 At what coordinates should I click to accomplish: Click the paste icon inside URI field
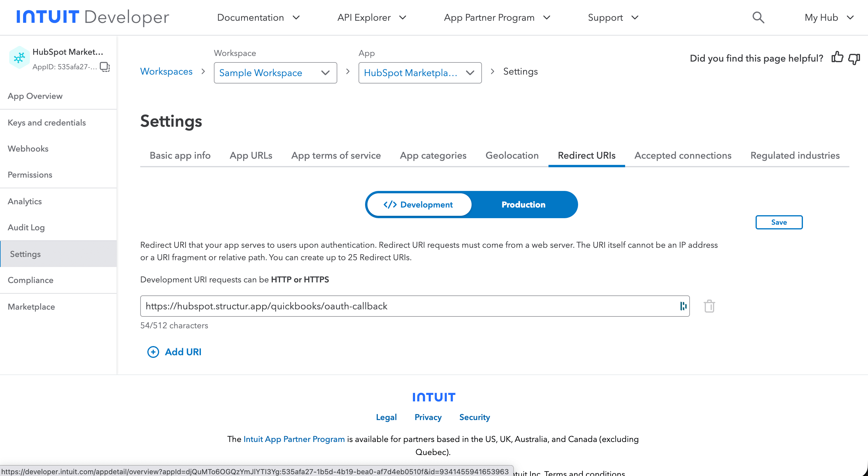pos(683,306)
